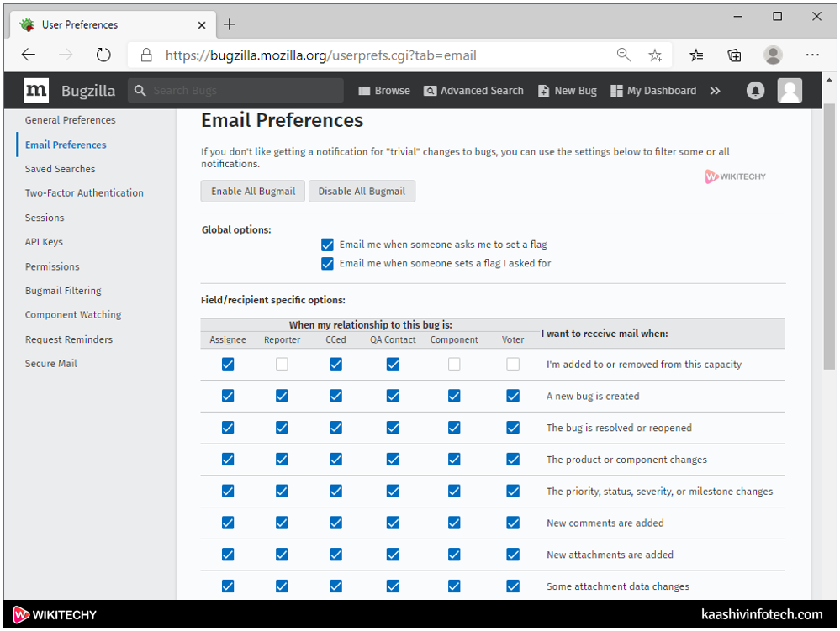This screenshot has width=840, height=631.
Task: Focus the Search Bugs input field
Action: click(x=244, y=91)
